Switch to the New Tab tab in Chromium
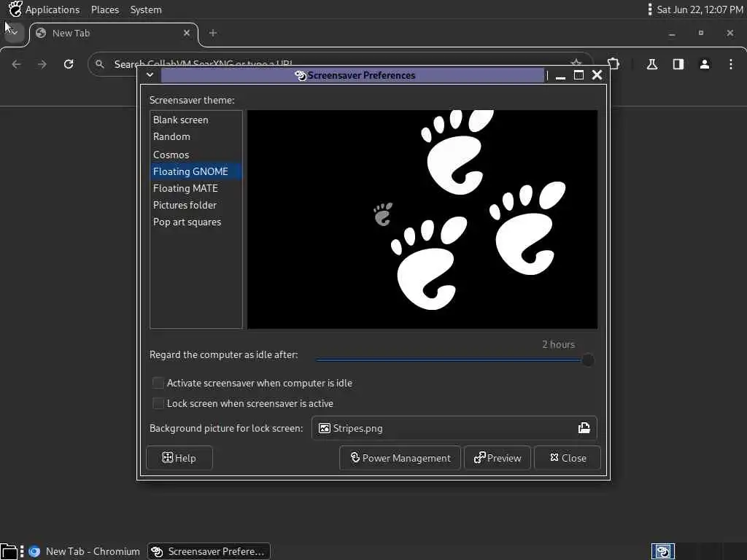 tap(113, 34)
